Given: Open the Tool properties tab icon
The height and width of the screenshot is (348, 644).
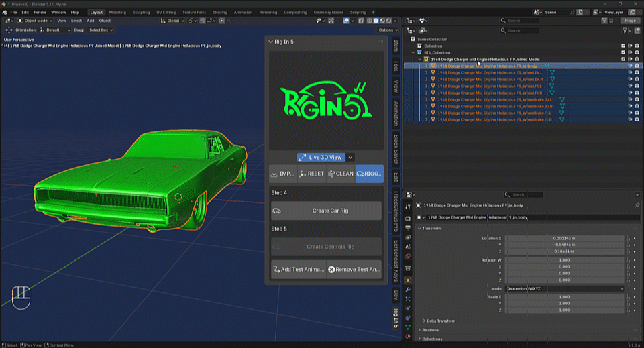Looking at the screenshot, I should click(408, 207).
